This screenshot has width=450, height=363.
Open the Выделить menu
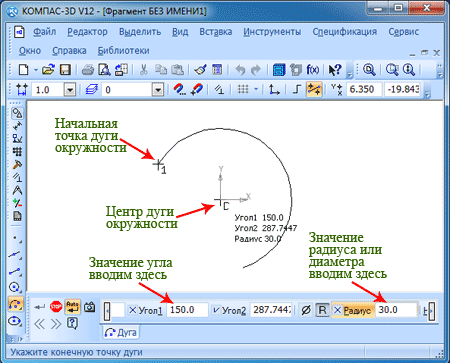coord(140,32)
